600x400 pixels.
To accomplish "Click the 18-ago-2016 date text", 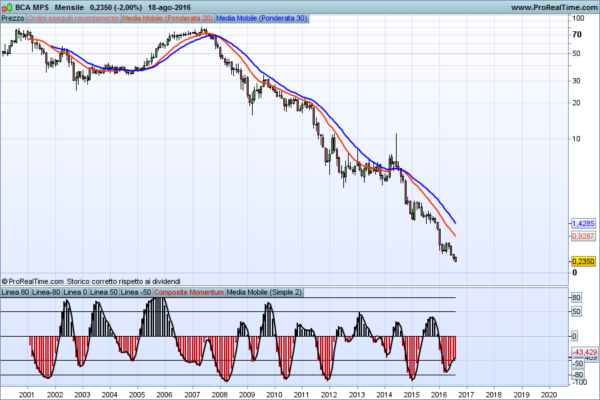I will (x=169, y=7).
